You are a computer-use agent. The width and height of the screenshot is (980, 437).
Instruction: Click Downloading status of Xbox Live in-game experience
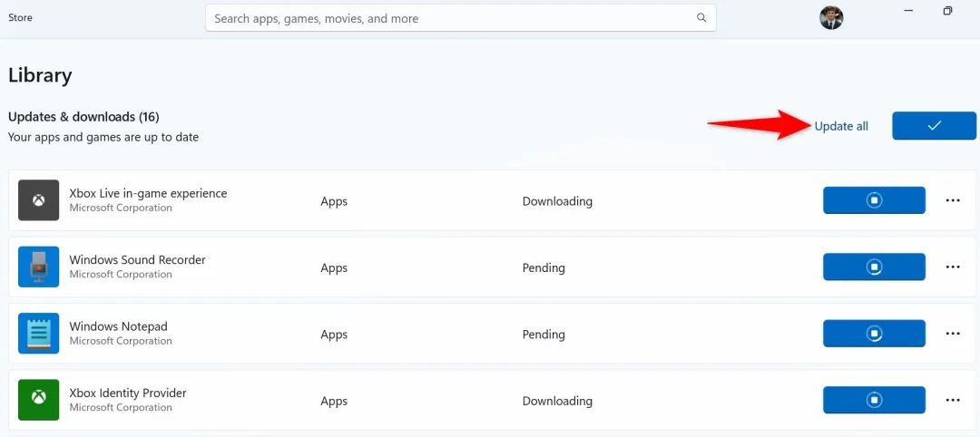pos(557,201)
